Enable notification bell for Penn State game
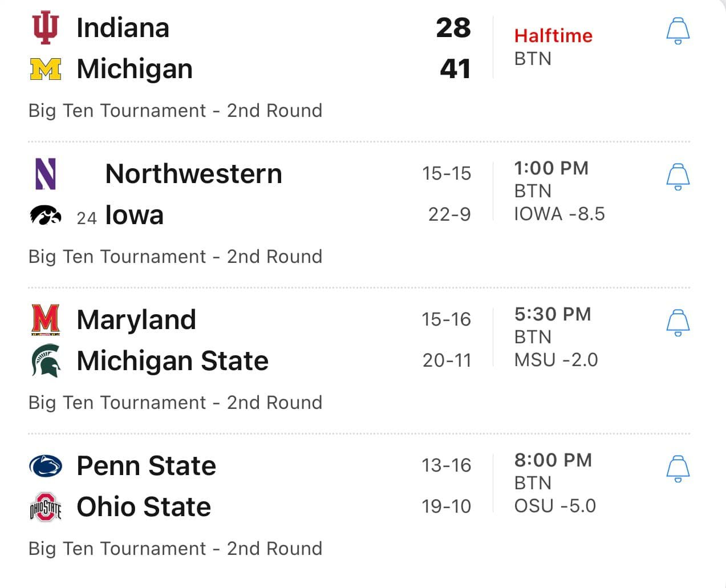This screenshot has width=726, height=588. [678, 469]
